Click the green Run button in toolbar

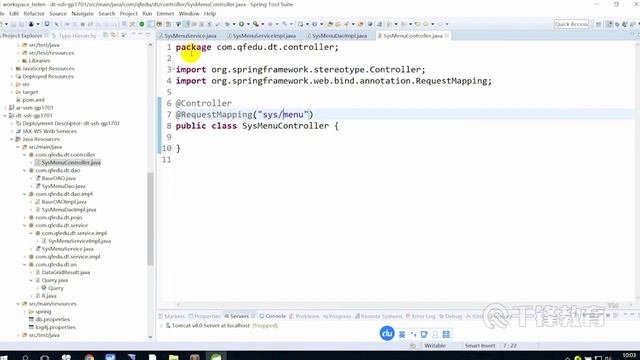point(241,24)
